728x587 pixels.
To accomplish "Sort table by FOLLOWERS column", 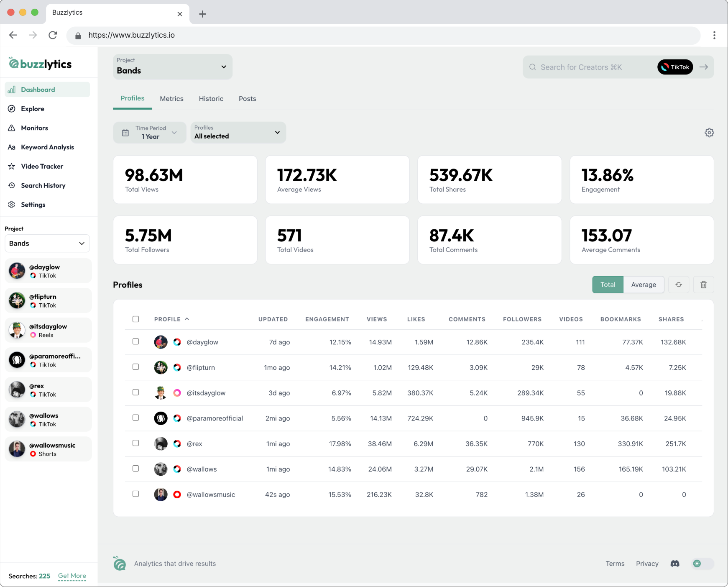I will click(x=522, y=319).
